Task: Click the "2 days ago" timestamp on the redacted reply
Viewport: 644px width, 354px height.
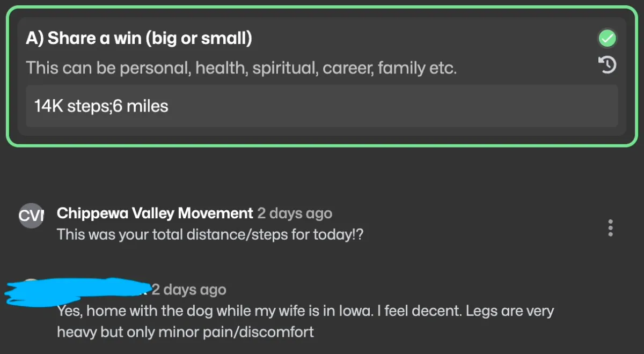Action: (188, 290)
